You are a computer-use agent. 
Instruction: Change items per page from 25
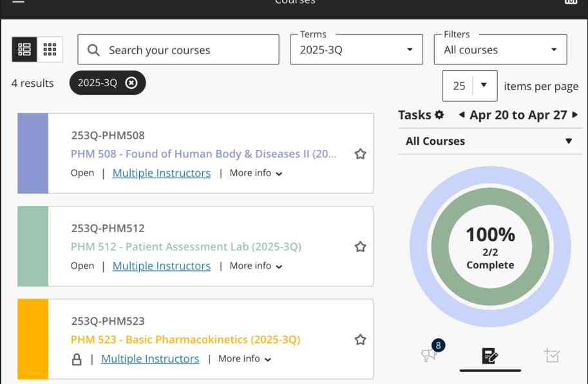click(x=470, y=86)
